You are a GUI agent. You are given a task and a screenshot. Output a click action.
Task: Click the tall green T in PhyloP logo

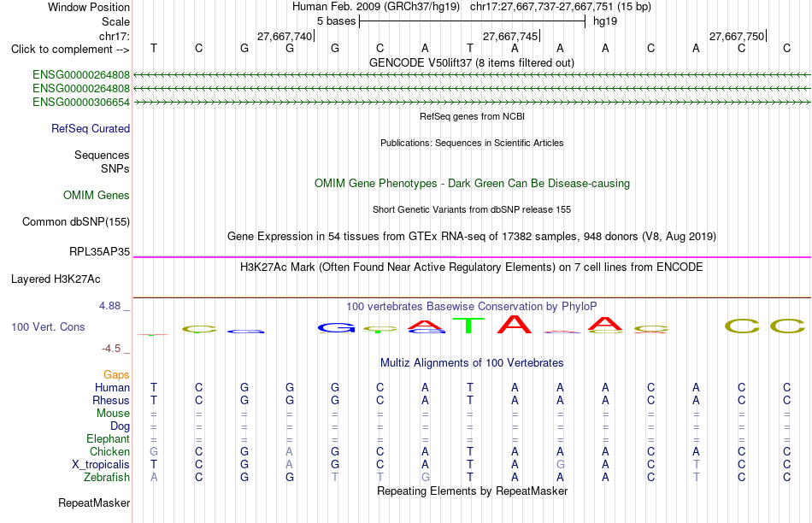coord(468,326)
